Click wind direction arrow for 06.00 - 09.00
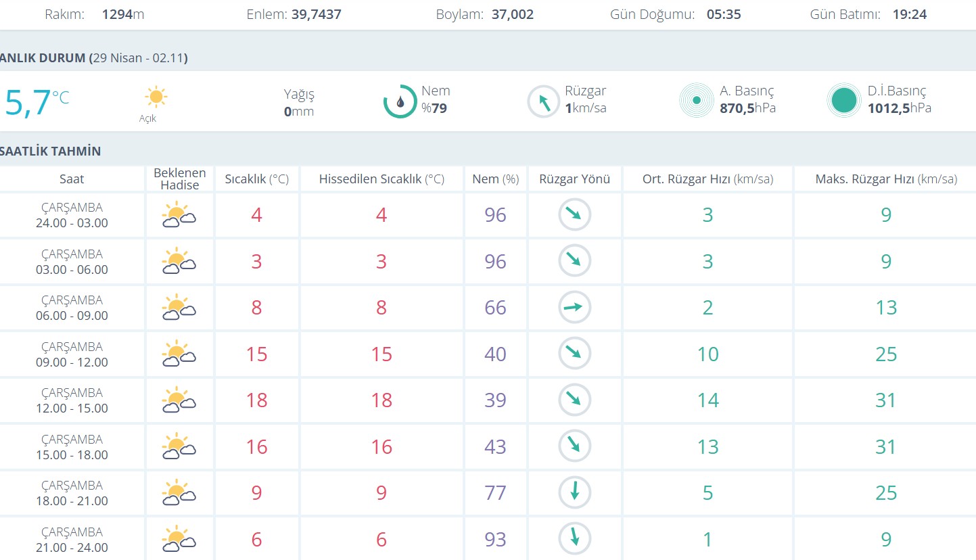The width and height of the screenshot is (976, 560). (574, 308)
